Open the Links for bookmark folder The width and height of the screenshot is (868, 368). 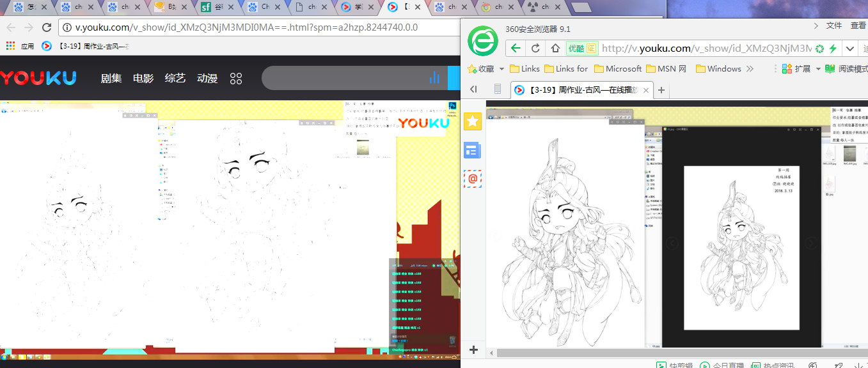pos(566,68)
